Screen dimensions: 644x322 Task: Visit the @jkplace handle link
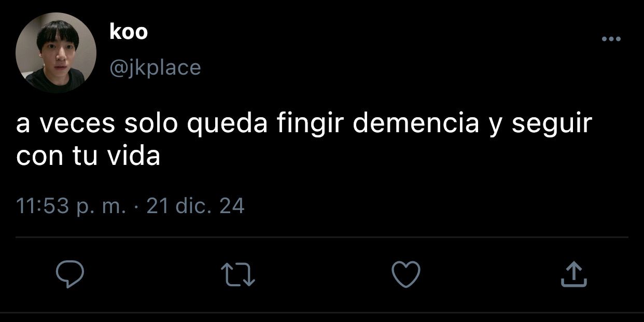(155, 67)
